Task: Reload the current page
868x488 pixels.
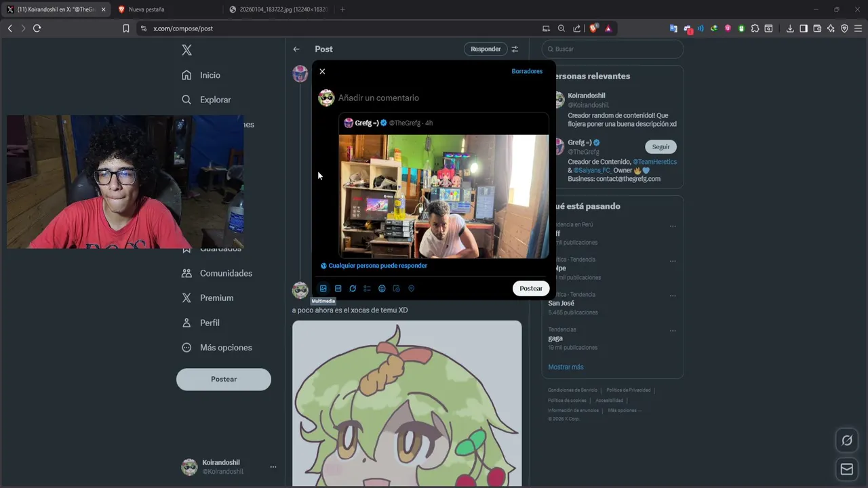Action: [x=37, y=28]
